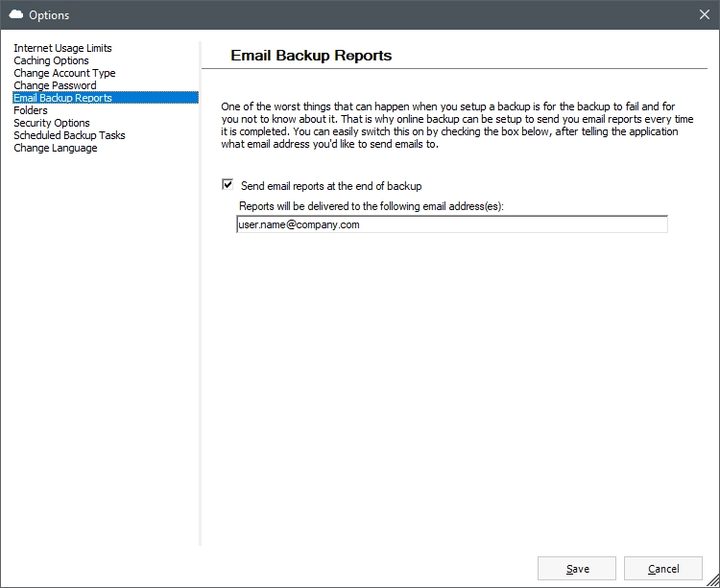Click the Options title bar text
The image size is (720, 588).
(49, 14)
